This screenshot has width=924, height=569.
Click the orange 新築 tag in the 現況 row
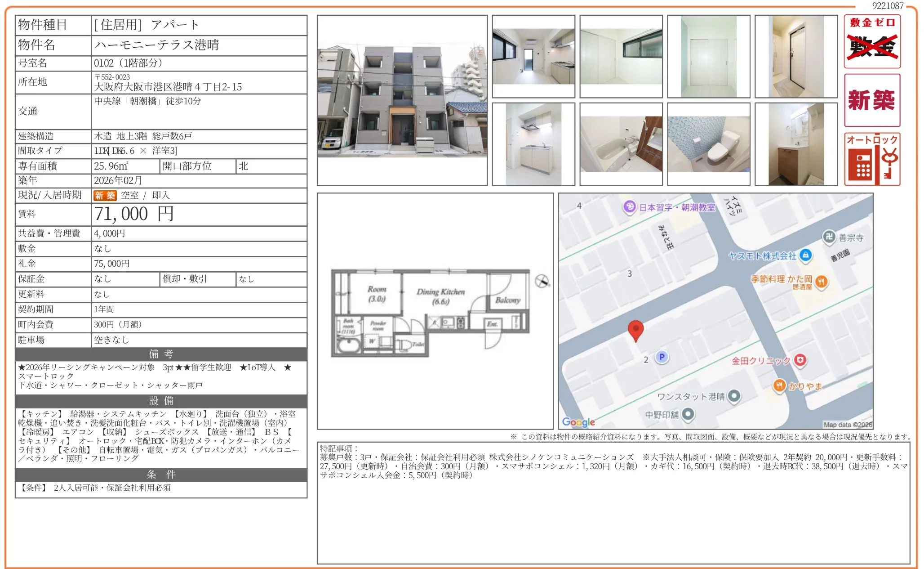click(105, 195)
